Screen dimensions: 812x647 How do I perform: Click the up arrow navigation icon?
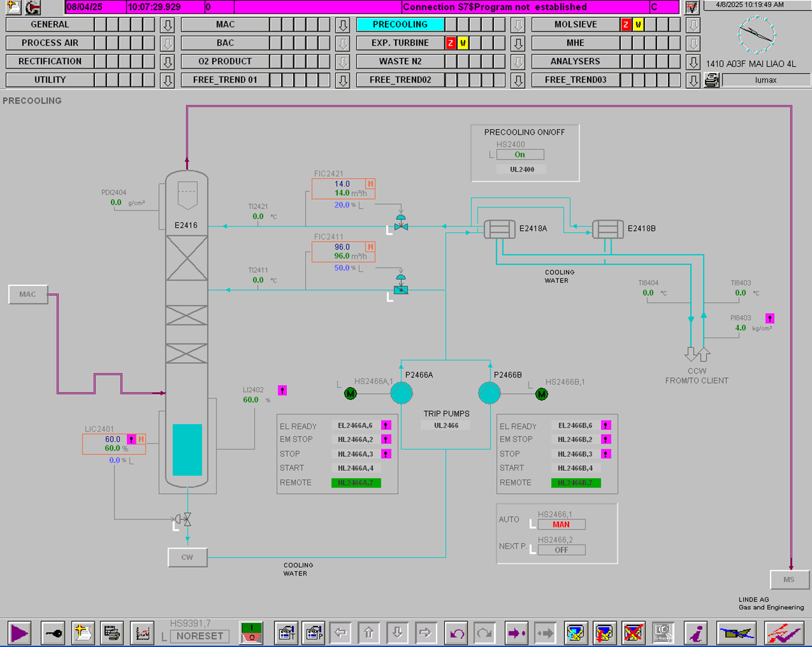[x=368, y=633]
